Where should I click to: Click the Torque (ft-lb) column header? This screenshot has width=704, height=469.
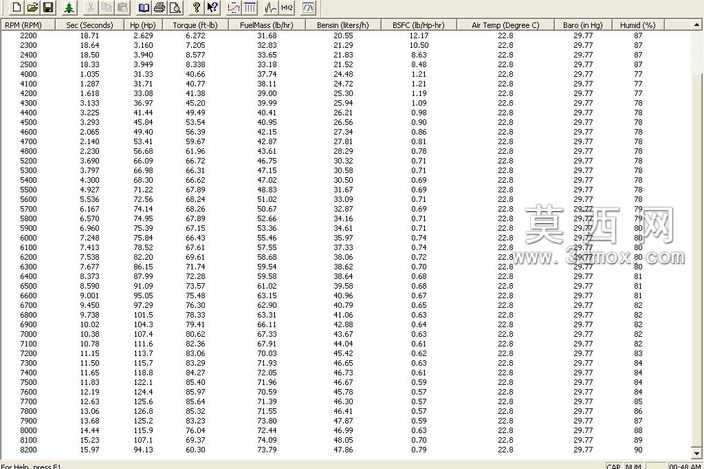click(195, 25)
